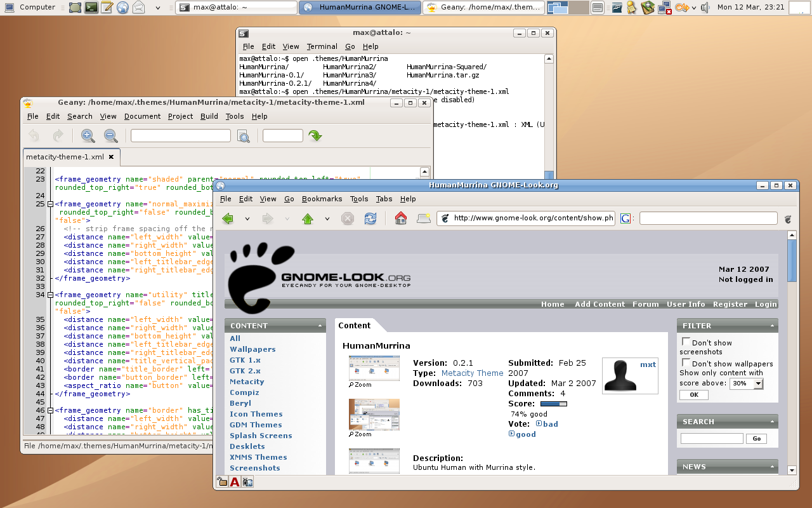Open the text editor launcher in top panel
812x508 pixels.
(107, 8)
